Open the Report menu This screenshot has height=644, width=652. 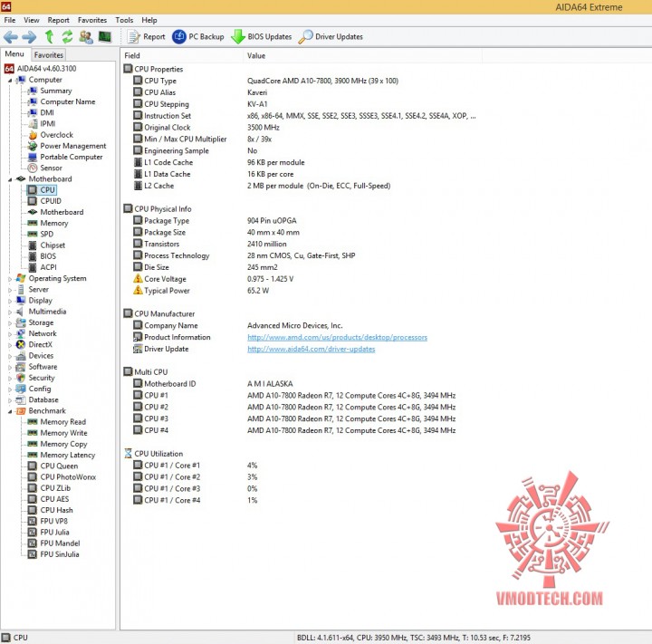pyautogui.click(x=58, y=20)
